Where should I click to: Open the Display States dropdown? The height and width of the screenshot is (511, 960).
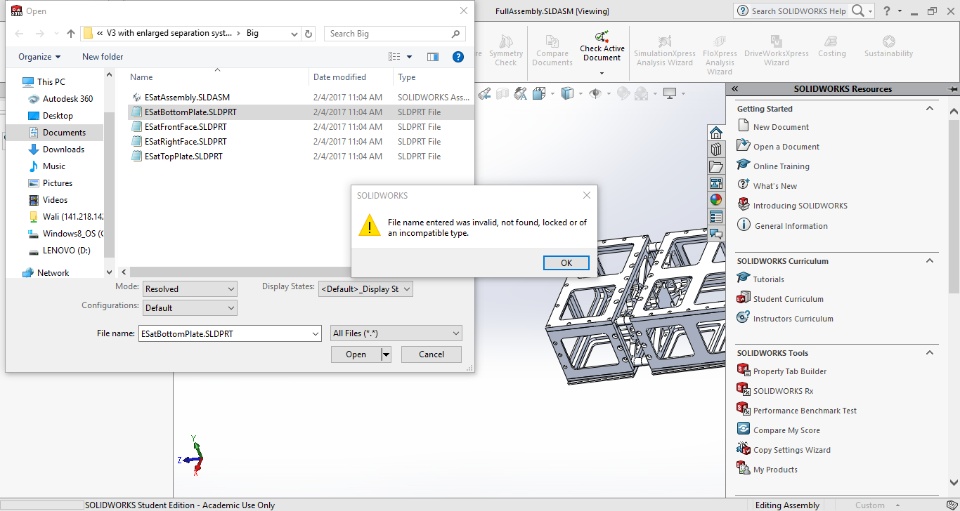365,289
